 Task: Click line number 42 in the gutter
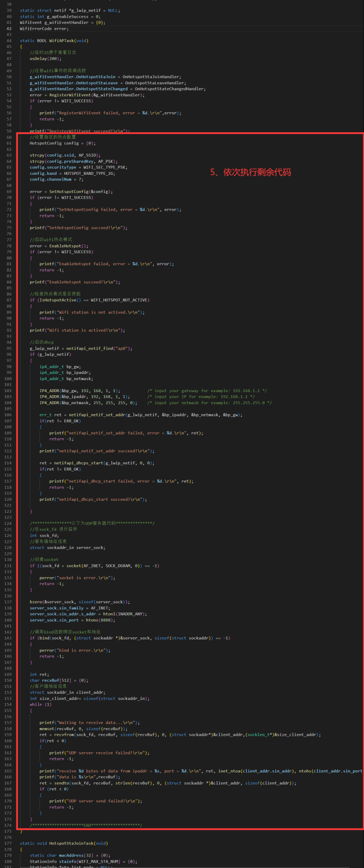coord(9,29)
